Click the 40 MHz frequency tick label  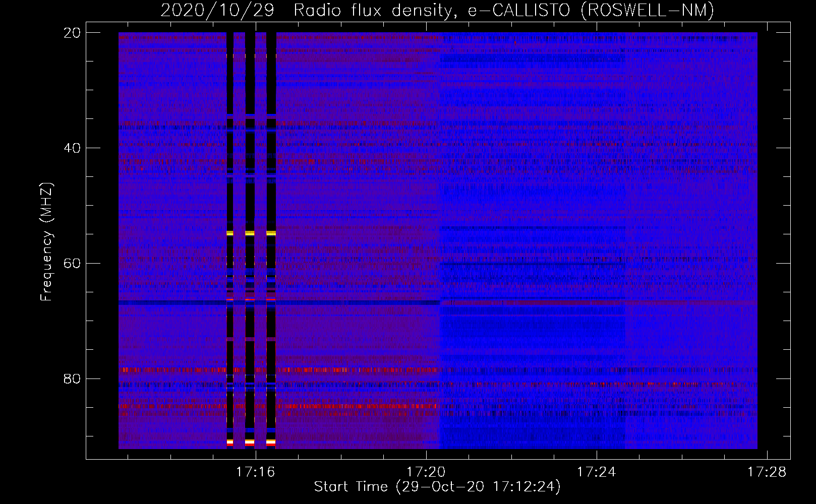[x=72, y=148]
